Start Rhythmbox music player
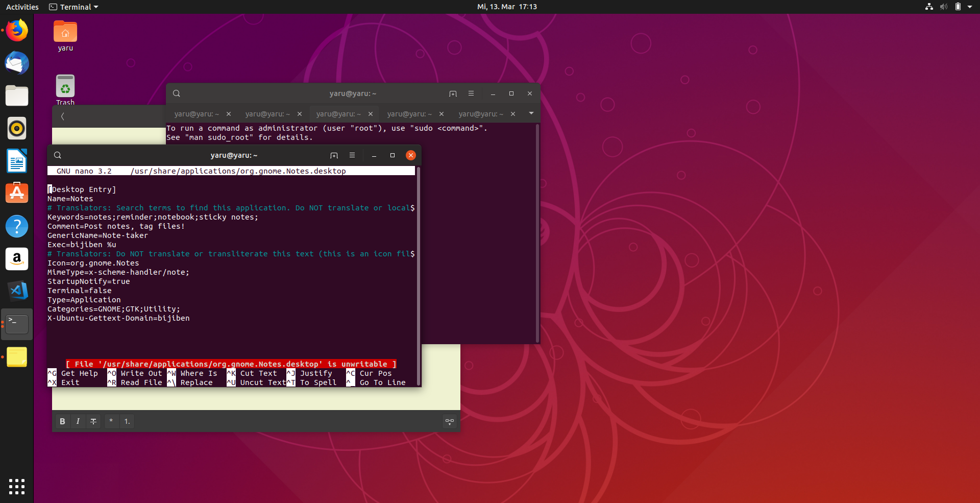The height and width of the screenshot is (503, 980). pyautogui.click(x=17, y=128)
